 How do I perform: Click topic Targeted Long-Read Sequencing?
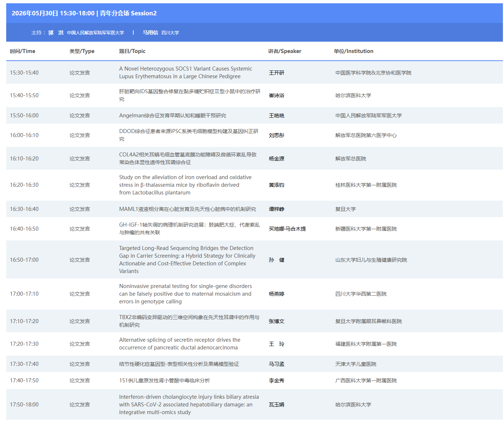[187, 259]
